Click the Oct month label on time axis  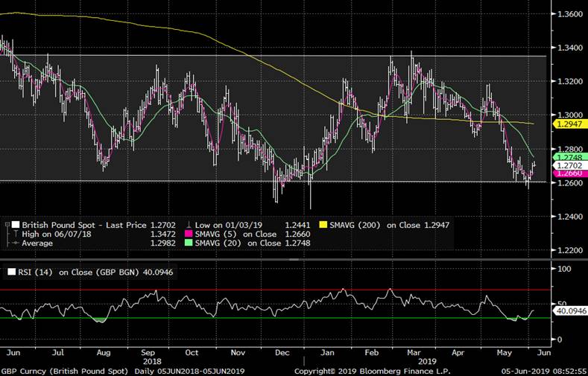coord(192,352)
